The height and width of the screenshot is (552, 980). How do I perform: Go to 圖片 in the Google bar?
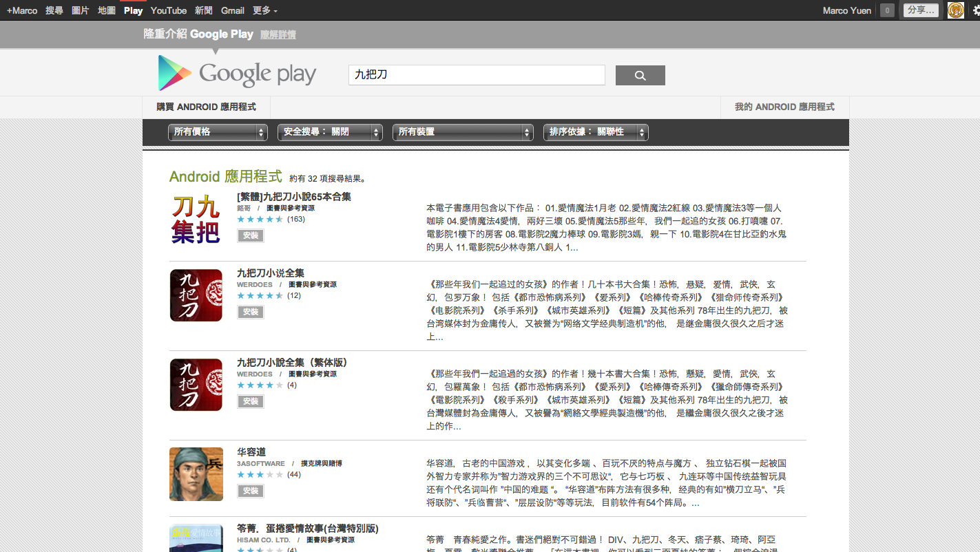[81, 10]
